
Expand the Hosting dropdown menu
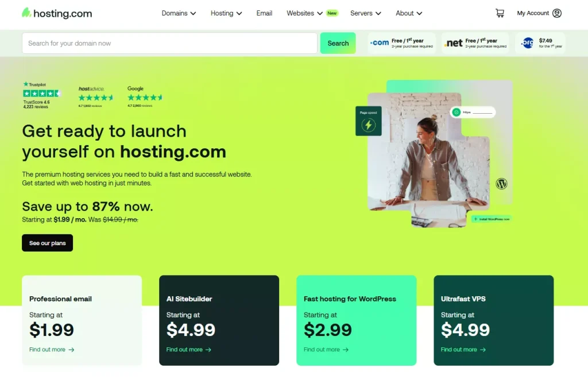(226, 13)
